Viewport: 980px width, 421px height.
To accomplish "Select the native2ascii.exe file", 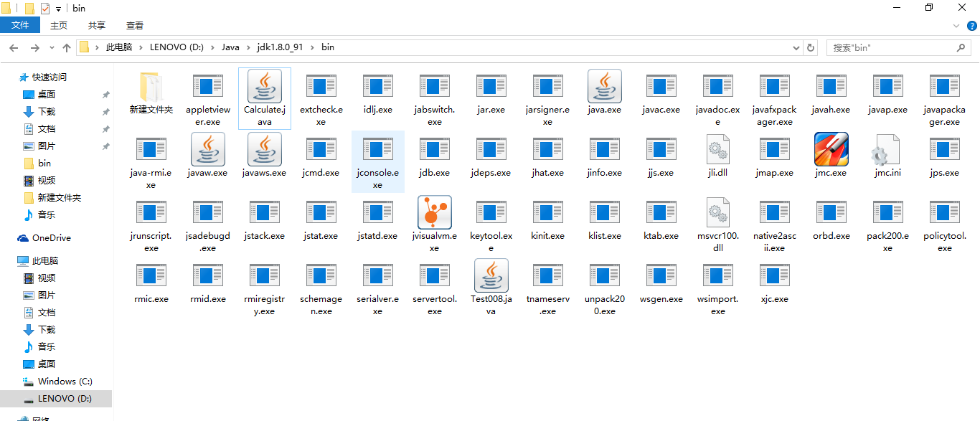I will (775, 224).
